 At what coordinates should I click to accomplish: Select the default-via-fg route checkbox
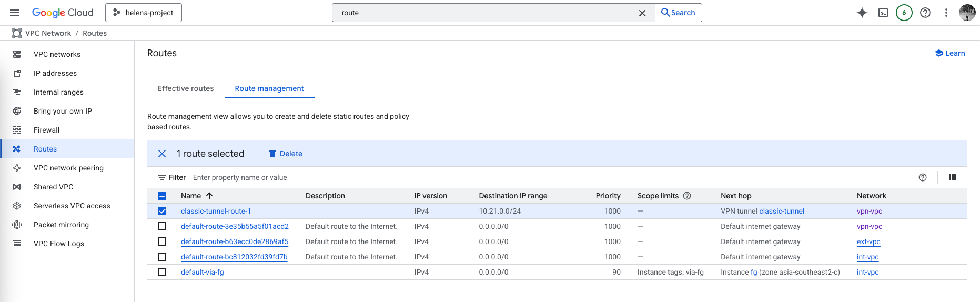pyautogui.click(x=162, y=272)
